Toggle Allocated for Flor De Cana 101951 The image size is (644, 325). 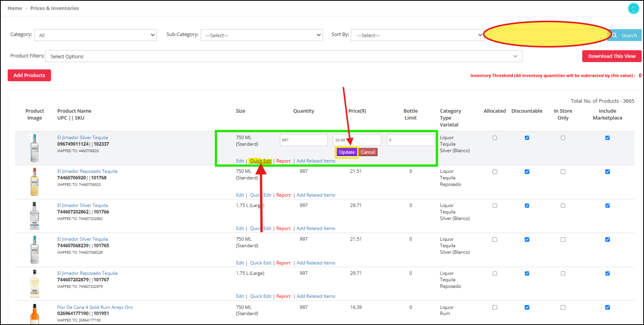(495, 307)
